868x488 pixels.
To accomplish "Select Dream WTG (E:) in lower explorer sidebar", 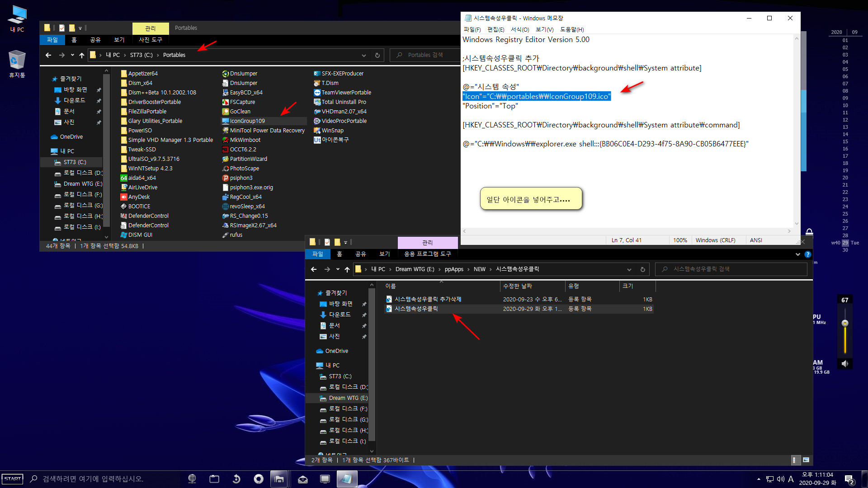I will (x=348, y=398).
